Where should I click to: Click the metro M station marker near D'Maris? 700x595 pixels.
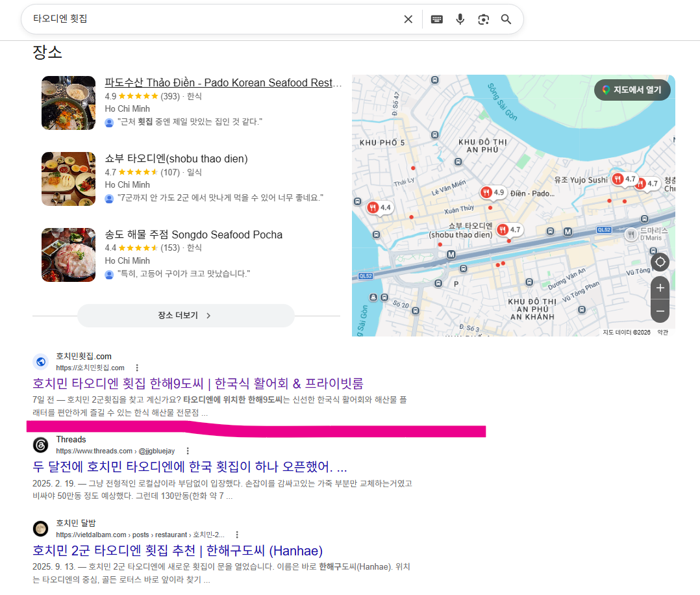tap(568, 231)
